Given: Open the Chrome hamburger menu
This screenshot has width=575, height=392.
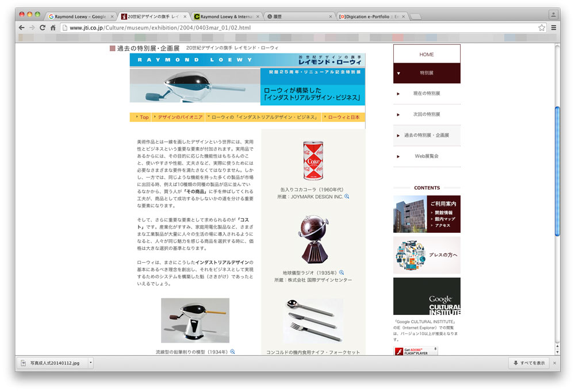Looking at the screenshot, I should tap(554, 28).
